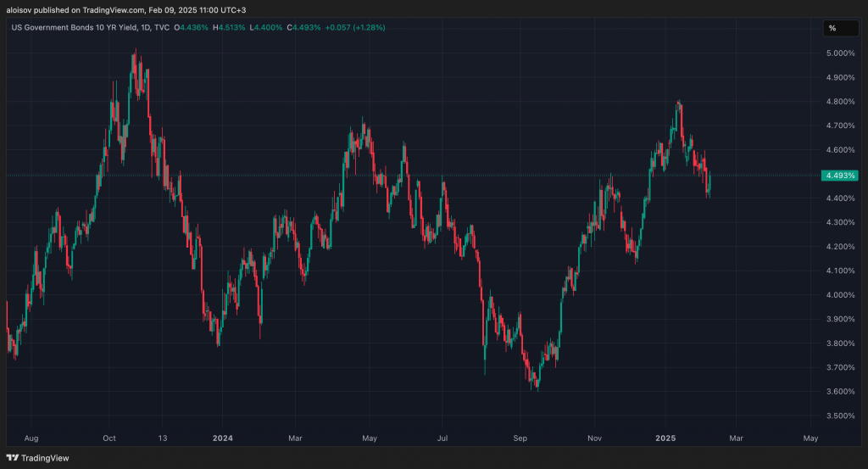Image resolution: width=868 pixels, height=469 pixels.
Task: Click the percent unit button
Action: tap(832, 28)
